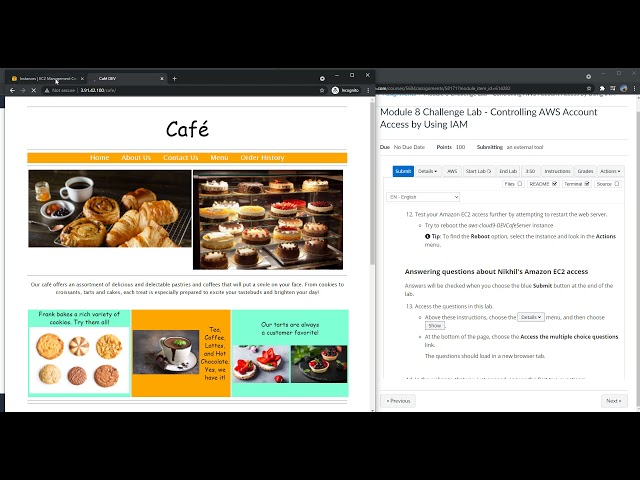Click 'Our tarts are always a customer favorite!' text
Screen dimensions: 640x480
pos(290,329)
